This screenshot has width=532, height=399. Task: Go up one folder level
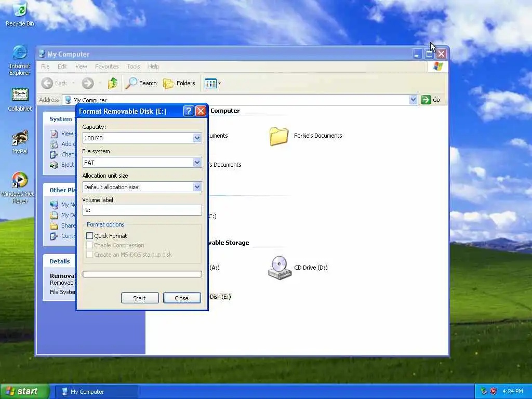113,83
